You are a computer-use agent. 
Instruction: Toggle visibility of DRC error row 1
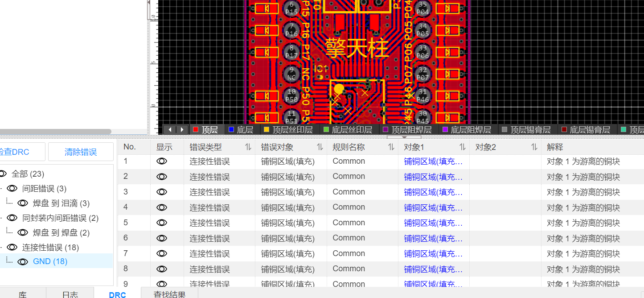(162, 161)
